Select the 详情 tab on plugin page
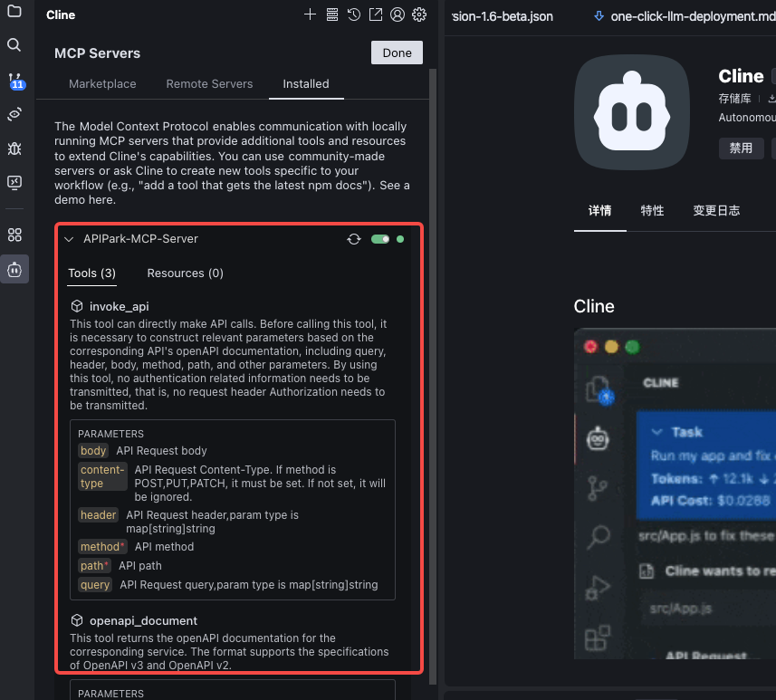Image resolution: width=776 pixels, height=700 pixels. tap(599, 211)
